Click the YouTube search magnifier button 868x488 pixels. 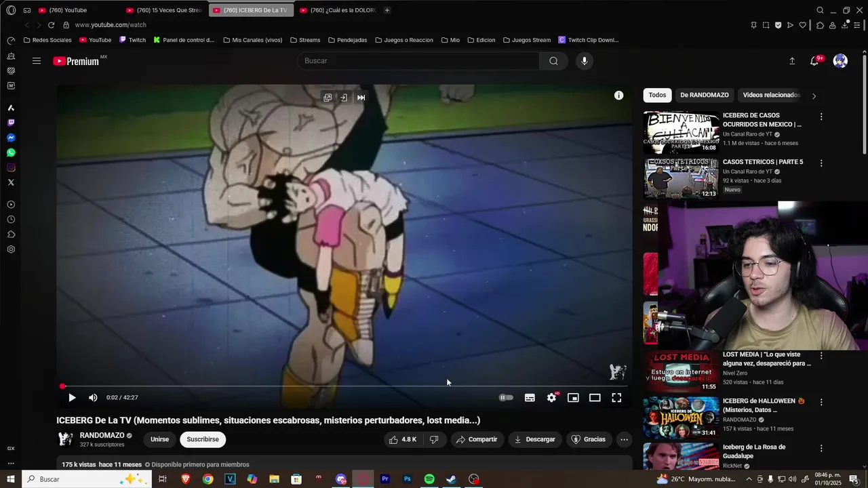(x=553, y=61)
